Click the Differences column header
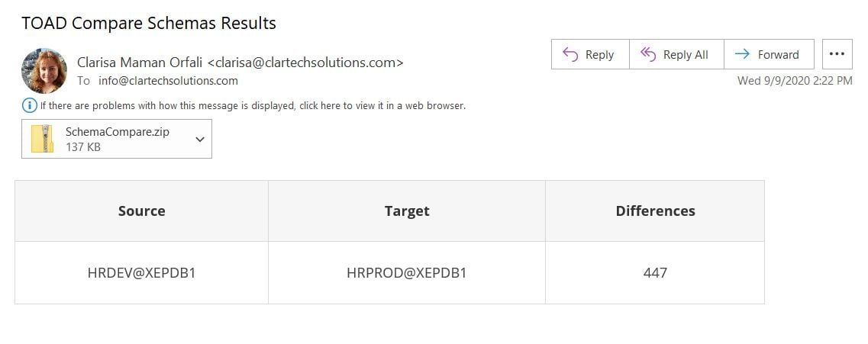 pos(656,211)
